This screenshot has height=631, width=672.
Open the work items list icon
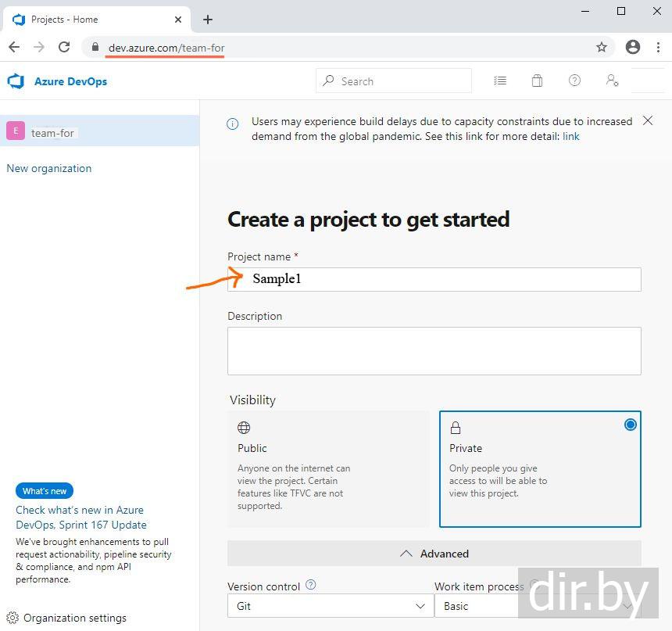pos(500,81)
